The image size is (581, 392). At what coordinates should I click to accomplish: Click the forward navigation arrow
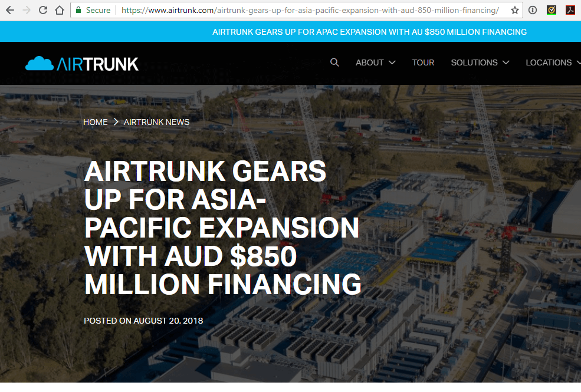(26, 10)
